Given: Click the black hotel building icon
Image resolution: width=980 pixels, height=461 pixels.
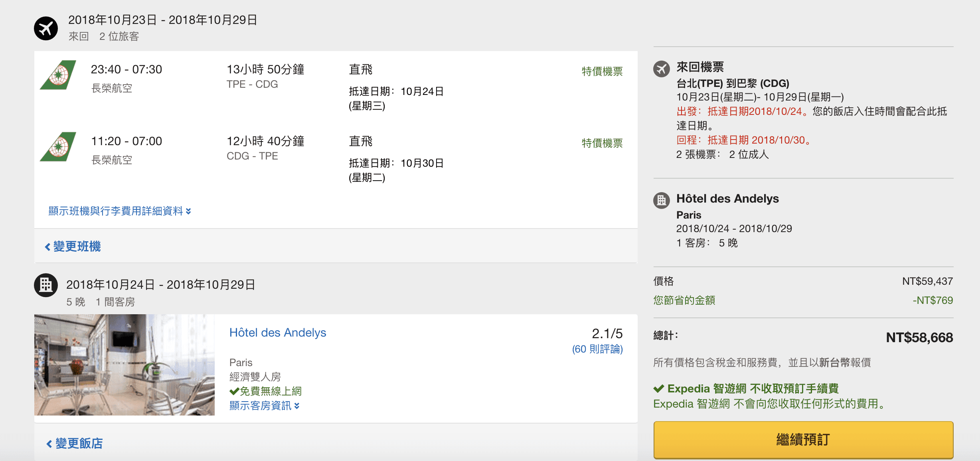Looking at the screenshot, I should tap(46, 285).
